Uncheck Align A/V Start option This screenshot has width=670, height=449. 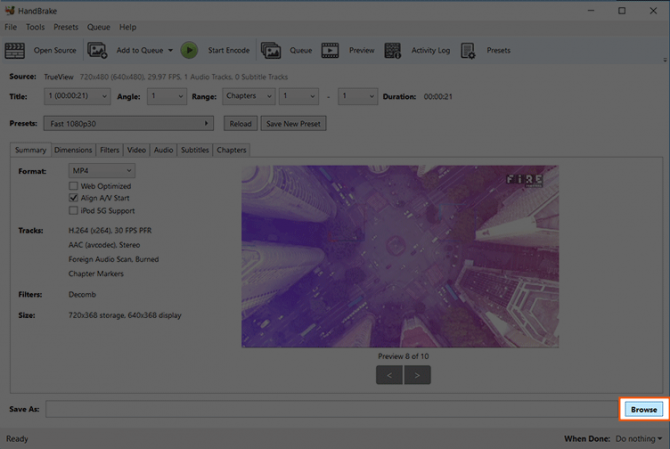tap(73, 198)
